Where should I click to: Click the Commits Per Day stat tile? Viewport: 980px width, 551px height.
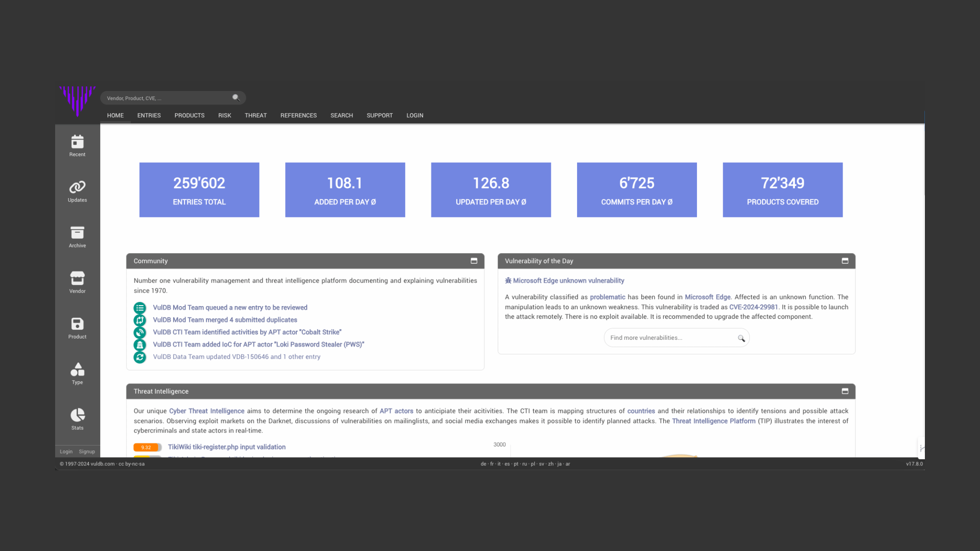(x=637, y=190)
